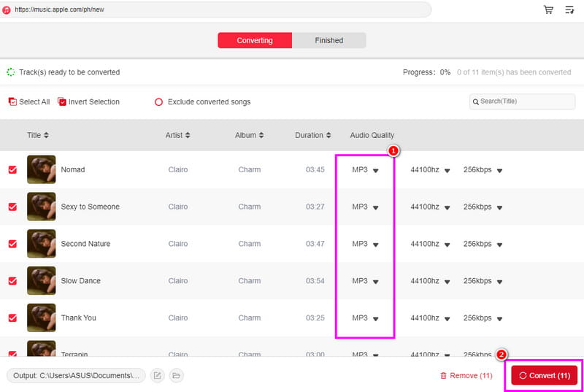Click the Invert Selection icon
This screenshot has width=584, height=392.
click(x=62, y=101)
